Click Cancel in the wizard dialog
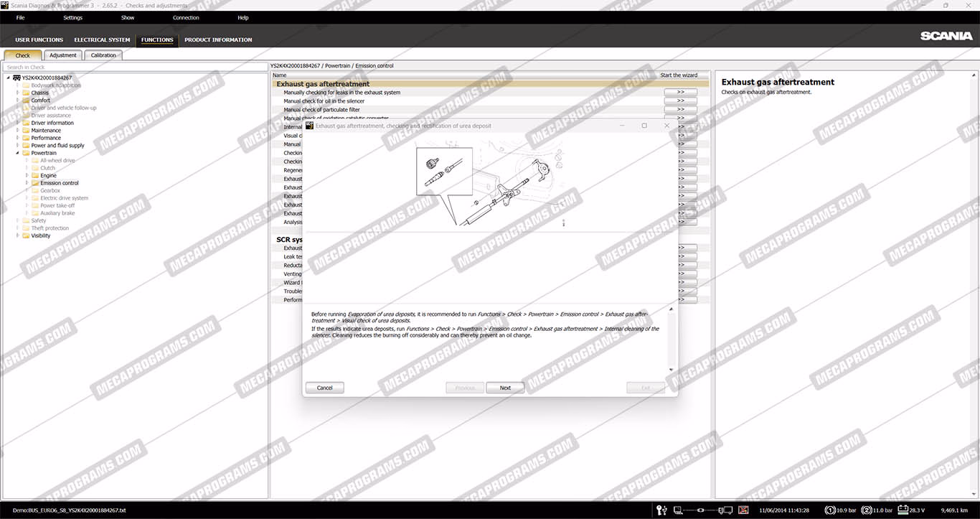The height and width of the screenshot is (519, 980). (x=325, y=388)
